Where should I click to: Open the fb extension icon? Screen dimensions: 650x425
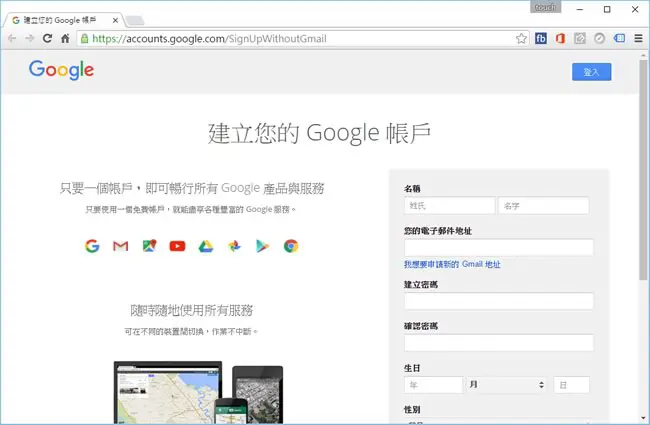541,39
